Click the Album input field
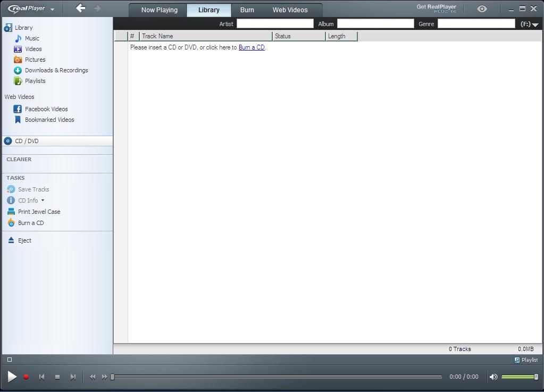This screenshot has height=392, width=544. [x=375, y=23]
